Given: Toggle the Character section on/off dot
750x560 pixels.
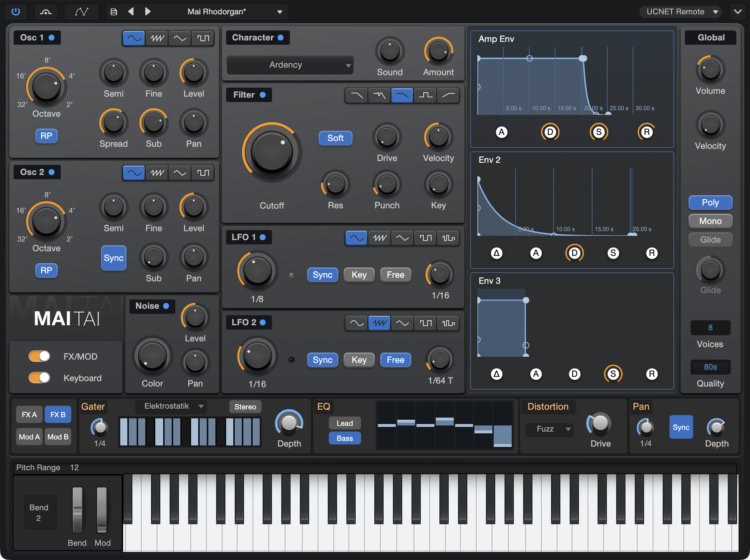Looking at the screenshot, I should click(281, 38).
